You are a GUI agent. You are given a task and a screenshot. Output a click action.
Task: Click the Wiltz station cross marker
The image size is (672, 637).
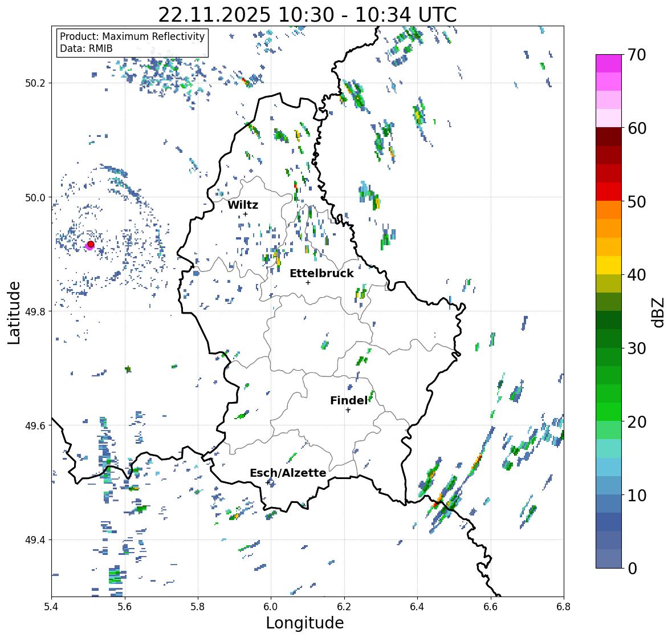point(246,214)
